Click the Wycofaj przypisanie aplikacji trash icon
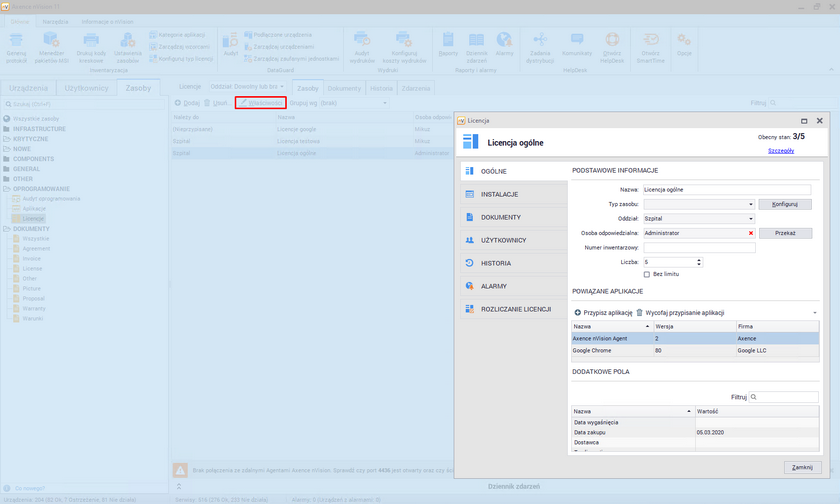840x504 pixels. coord(640,313)
